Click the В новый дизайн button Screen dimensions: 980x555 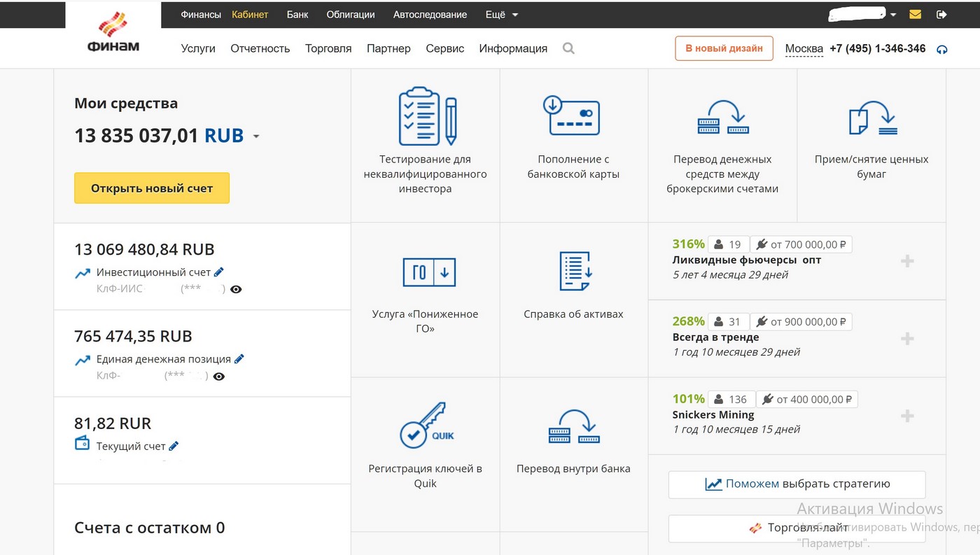(x=724, y=48)
